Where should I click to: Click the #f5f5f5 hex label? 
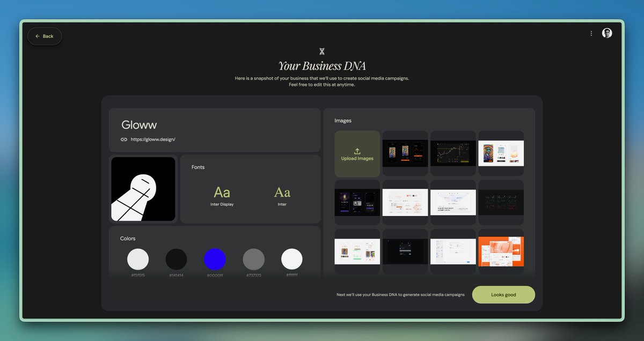pyautogui.click(x=138, y=275)
